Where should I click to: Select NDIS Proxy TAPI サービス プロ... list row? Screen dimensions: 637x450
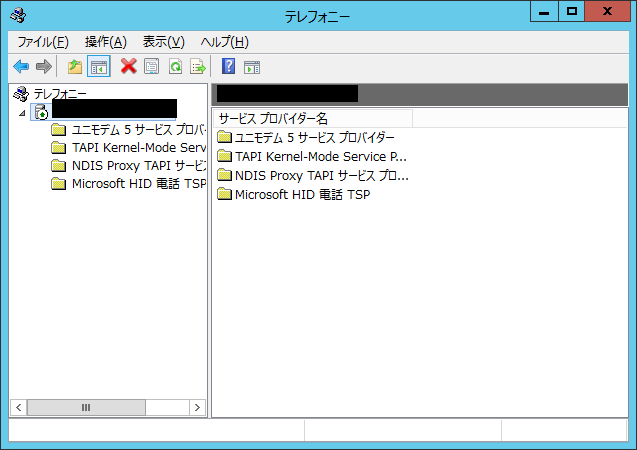tap(313, 175)
